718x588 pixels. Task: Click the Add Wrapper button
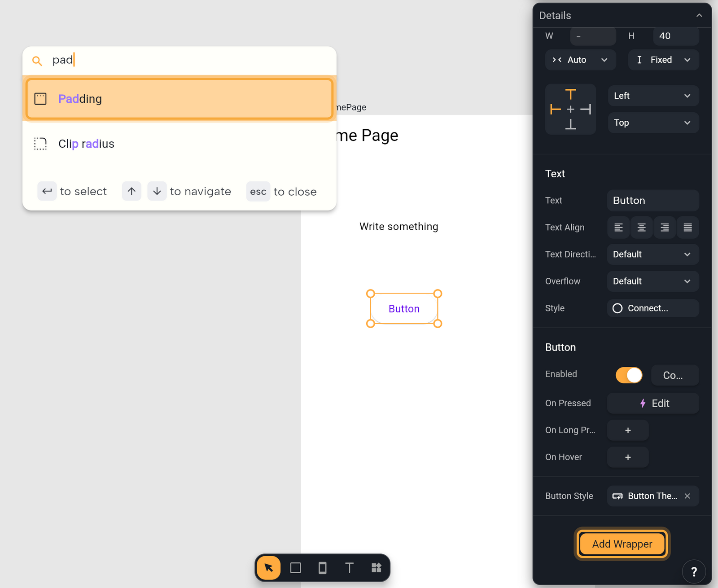tap(622, 544)
